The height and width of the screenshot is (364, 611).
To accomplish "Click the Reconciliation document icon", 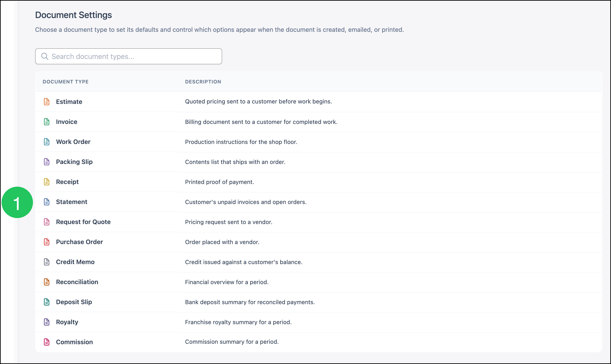I will (47, 282).
